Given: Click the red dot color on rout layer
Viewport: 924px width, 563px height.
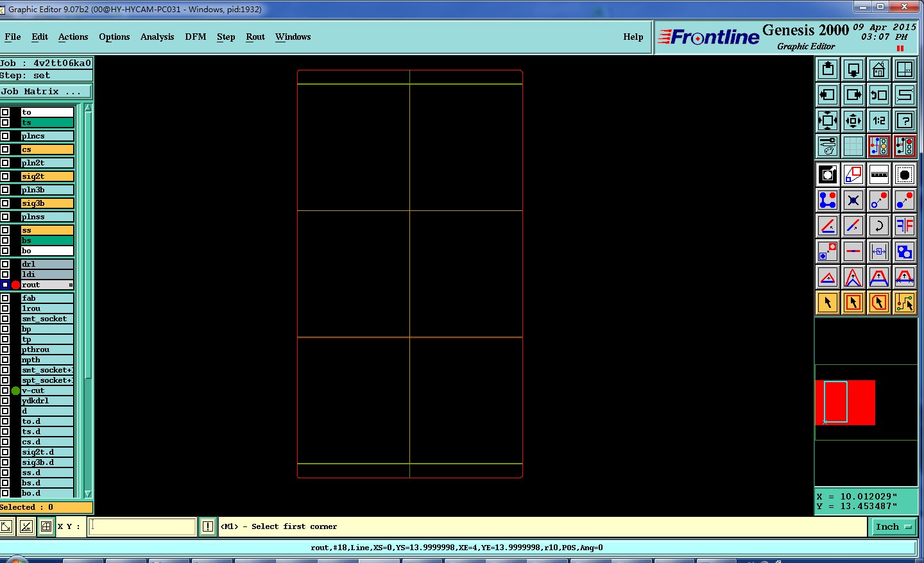Looking at the screenshot, I should [x=15, y=285].
